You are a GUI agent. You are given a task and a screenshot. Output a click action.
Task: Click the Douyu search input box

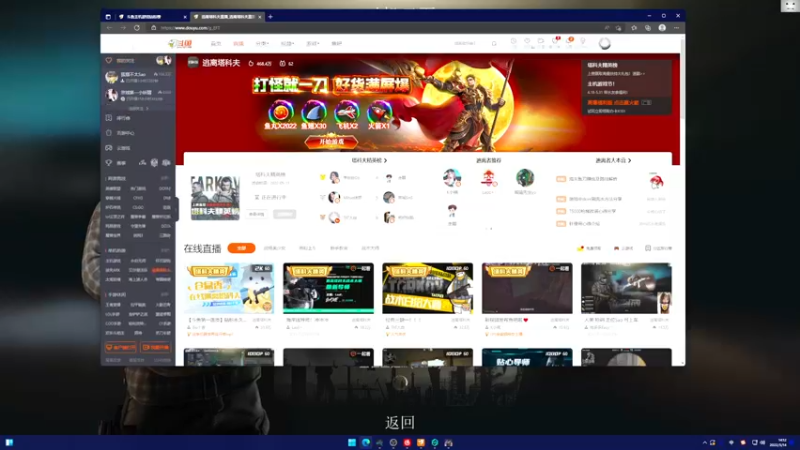[x=468, y=44]
